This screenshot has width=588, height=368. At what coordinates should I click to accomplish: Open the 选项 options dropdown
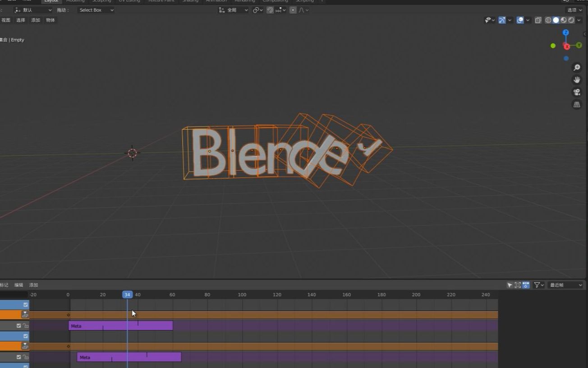click(574, 10)
